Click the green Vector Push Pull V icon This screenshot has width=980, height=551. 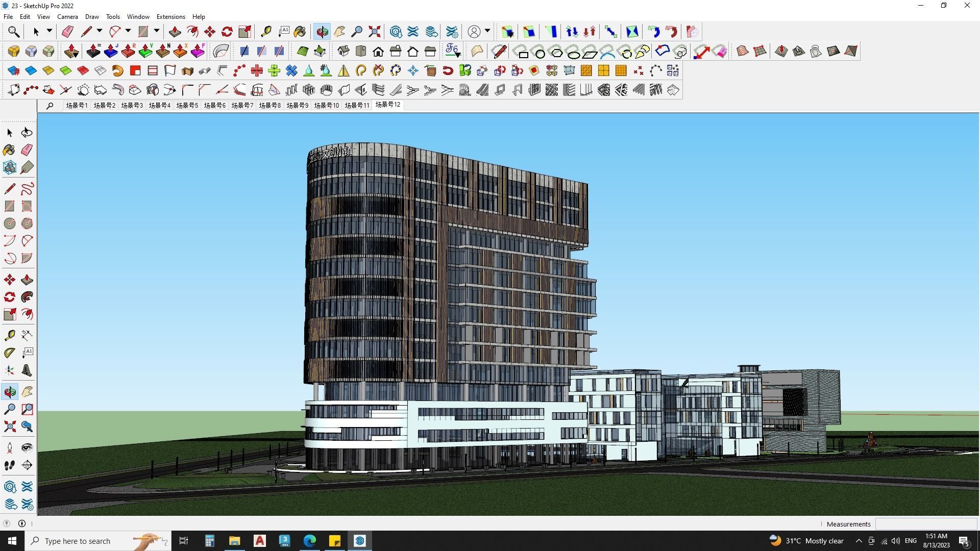click(x=145, y=51)
